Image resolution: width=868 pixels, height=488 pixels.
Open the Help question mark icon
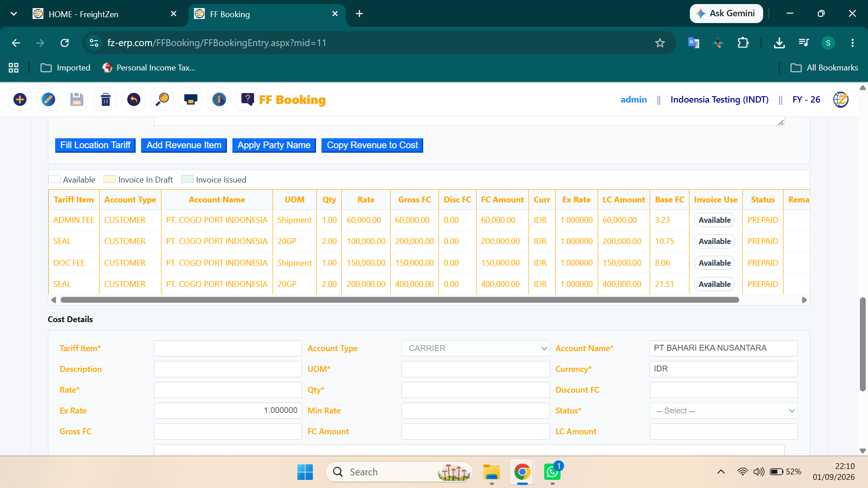(x=248, y=99)
